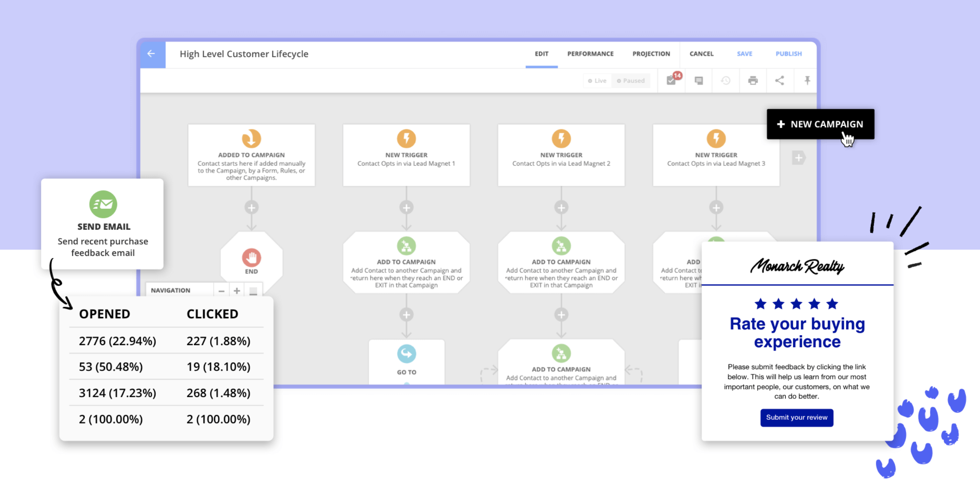Click the pin toolbar icon
Image resolution: width=980 pixels, height=496 pixels.
point(807,80)
